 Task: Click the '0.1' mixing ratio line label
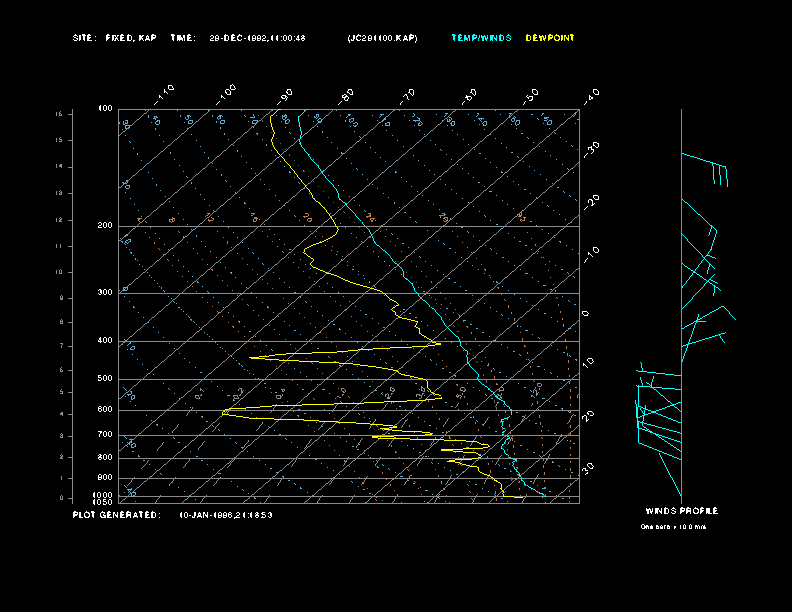(x=200, y=394)
